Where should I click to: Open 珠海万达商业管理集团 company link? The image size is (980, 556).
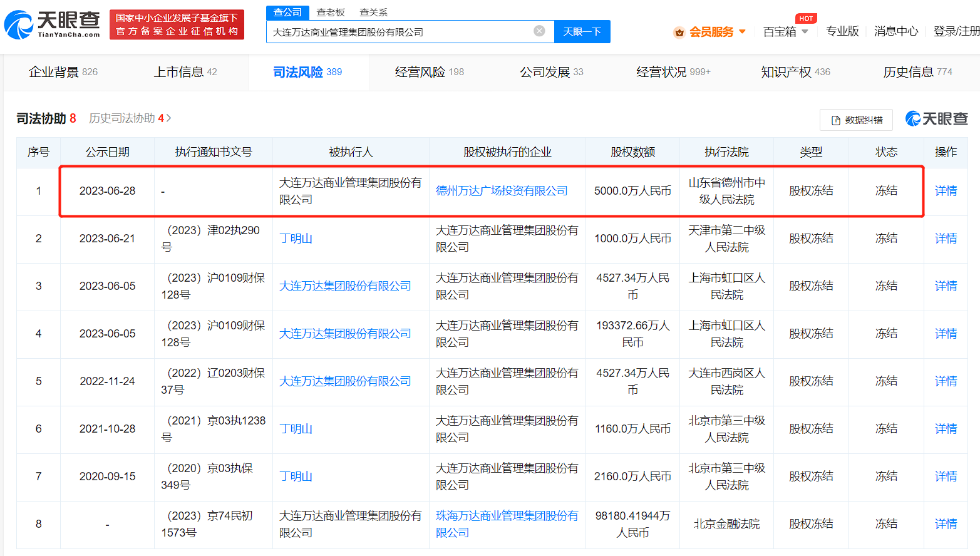[507, 524]
